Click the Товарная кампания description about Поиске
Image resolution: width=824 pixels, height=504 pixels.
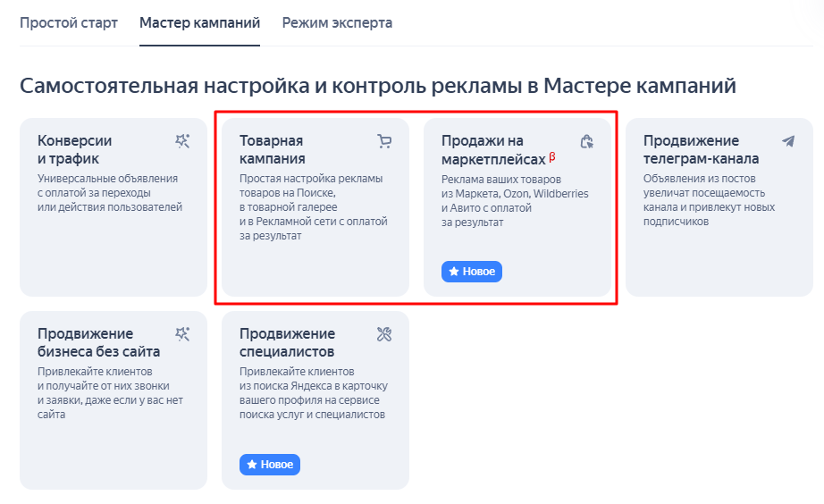[314, 207]
